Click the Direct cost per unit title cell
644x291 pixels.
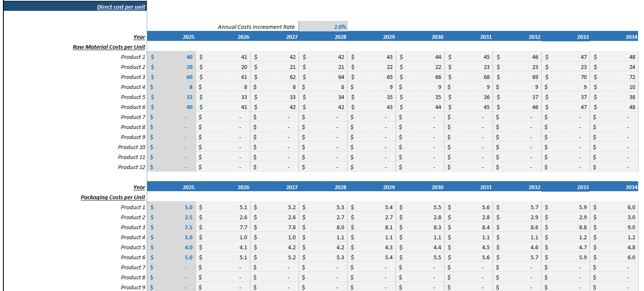tap(120, 6)
